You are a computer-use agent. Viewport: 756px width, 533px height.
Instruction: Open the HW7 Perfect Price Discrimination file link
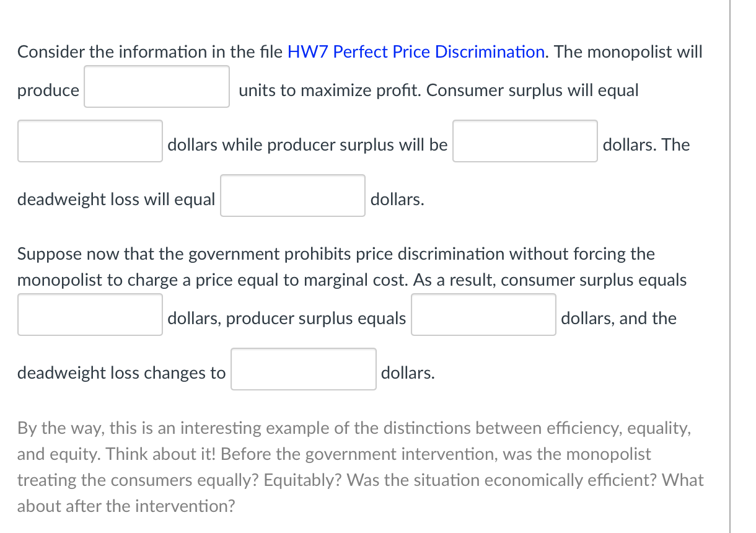[415, 51]
